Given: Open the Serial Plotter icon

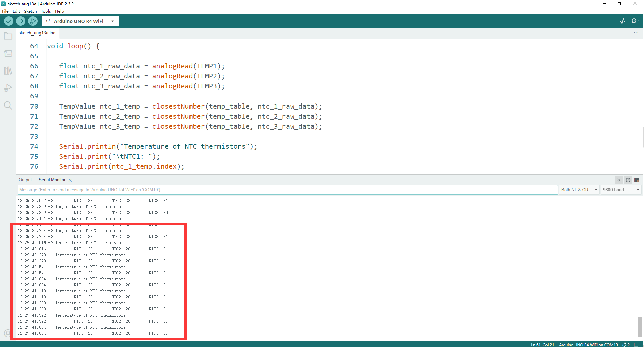Looking at the screenshot, I should (623, 21).
